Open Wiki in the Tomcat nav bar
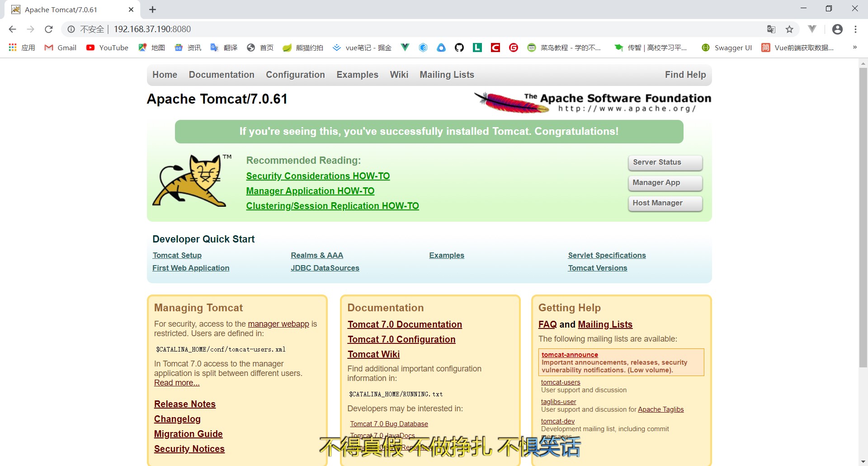Screen dimensions: 868x466 coord(399,75)
